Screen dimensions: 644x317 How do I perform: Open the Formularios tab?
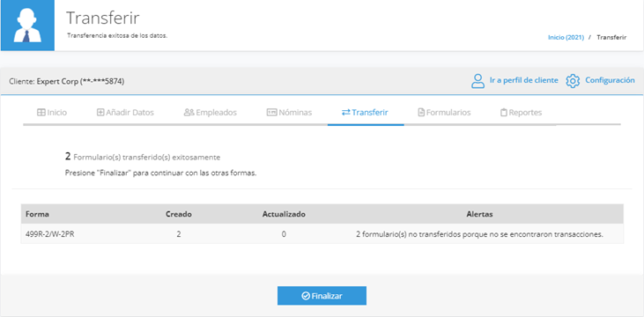tap(444, 113)
